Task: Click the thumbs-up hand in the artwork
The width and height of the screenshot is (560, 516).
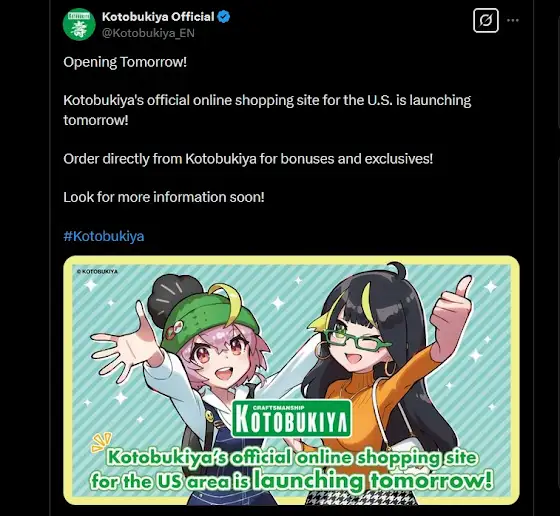Action: (x=452, y=314)
